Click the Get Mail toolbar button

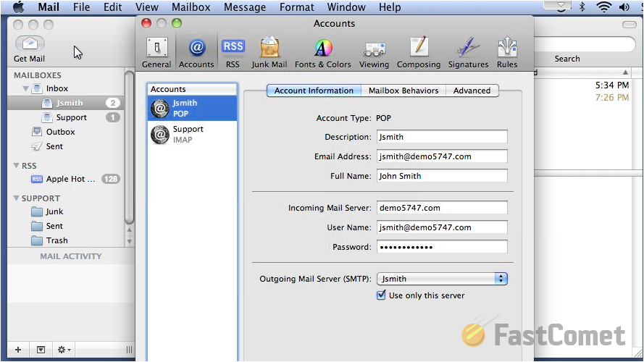30,49
